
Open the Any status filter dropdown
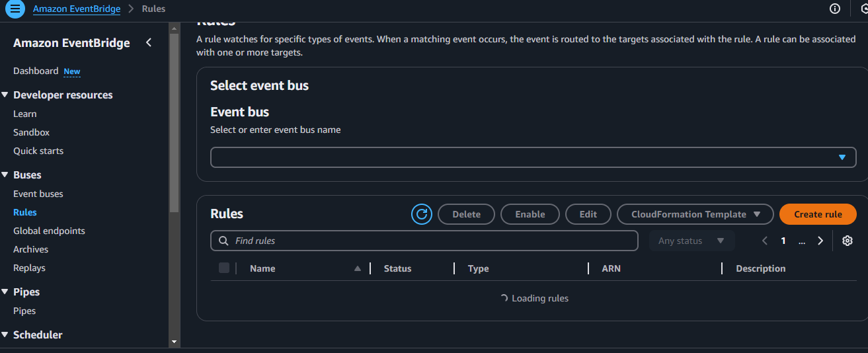click(x=691, y=241)
